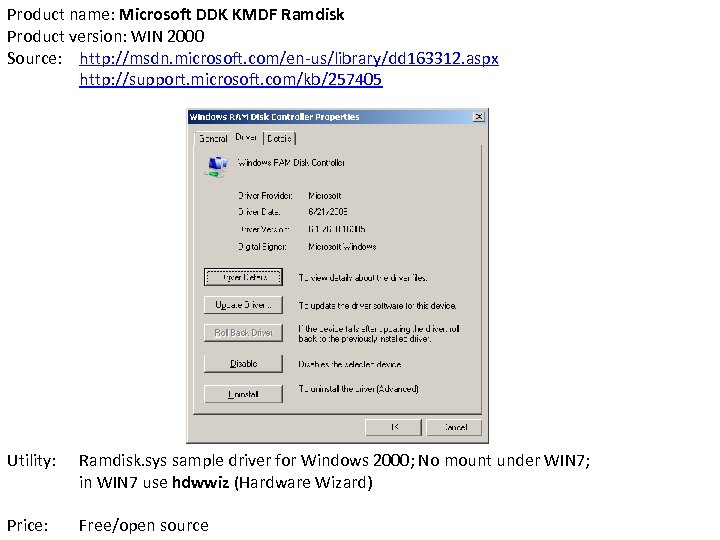Viewport: 720px width, 540px height.
Task: Dismiss the dialog with Cancel
Action: tap(454, 427)
